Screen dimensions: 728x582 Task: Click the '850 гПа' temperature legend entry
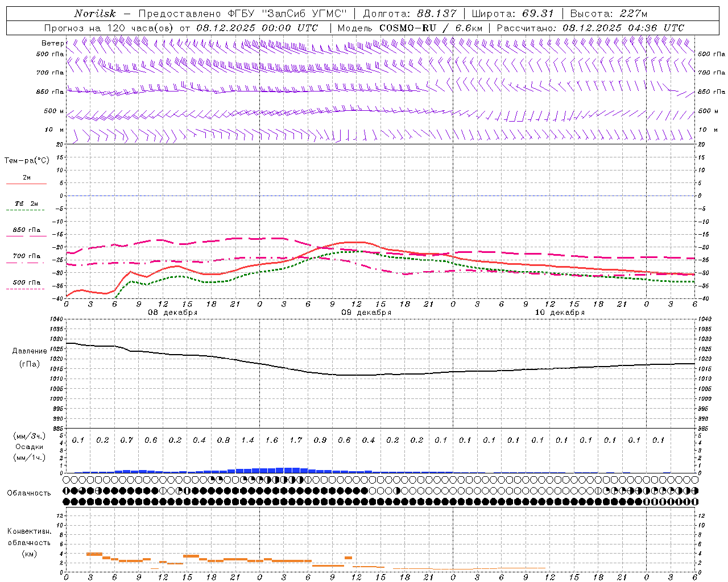tap(27, 230)
